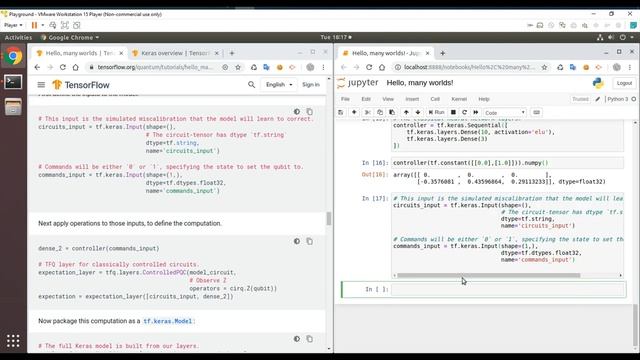Toggle dark theme on circuits_input code block
640x360 pixels.
(x=297, y=111)
